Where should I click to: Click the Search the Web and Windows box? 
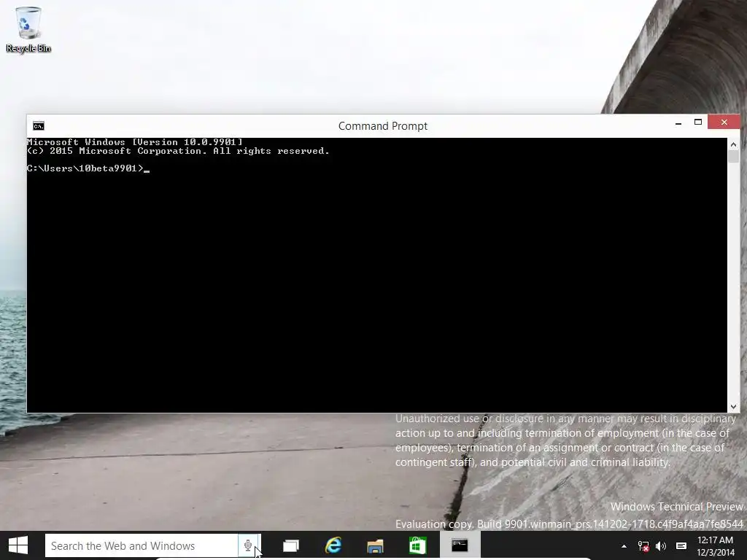(142, 545)
